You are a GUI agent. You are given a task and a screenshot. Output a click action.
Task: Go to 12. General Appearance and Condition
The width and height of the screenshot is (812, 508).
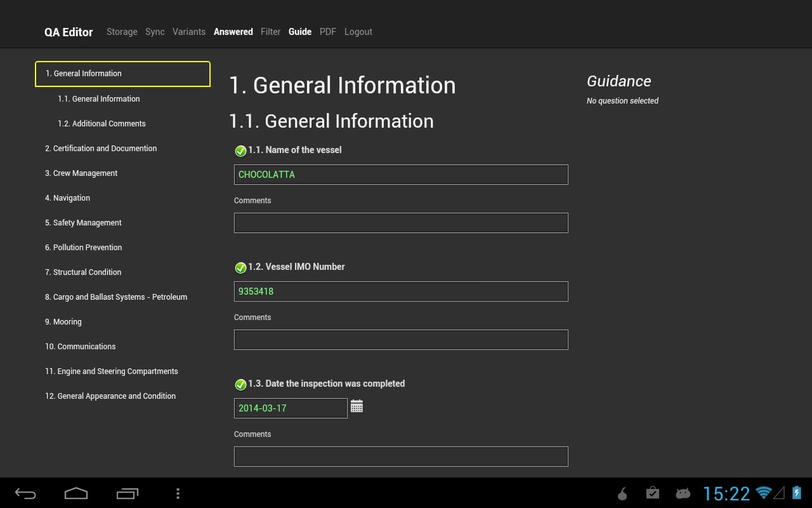(110, 396)
